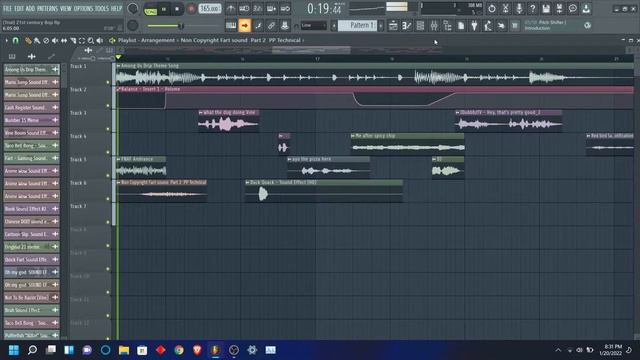Open the Line snap dropdown

313,26
